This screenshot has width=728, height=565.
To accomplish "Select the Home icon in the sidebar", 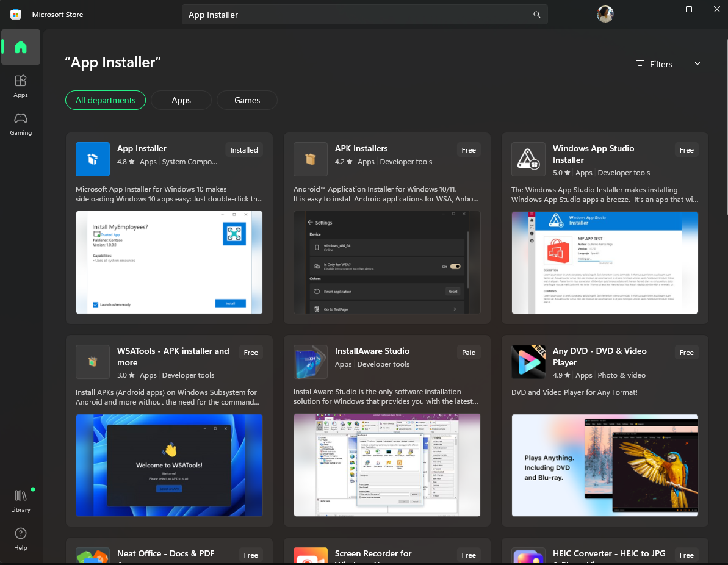I will [21, 47].
